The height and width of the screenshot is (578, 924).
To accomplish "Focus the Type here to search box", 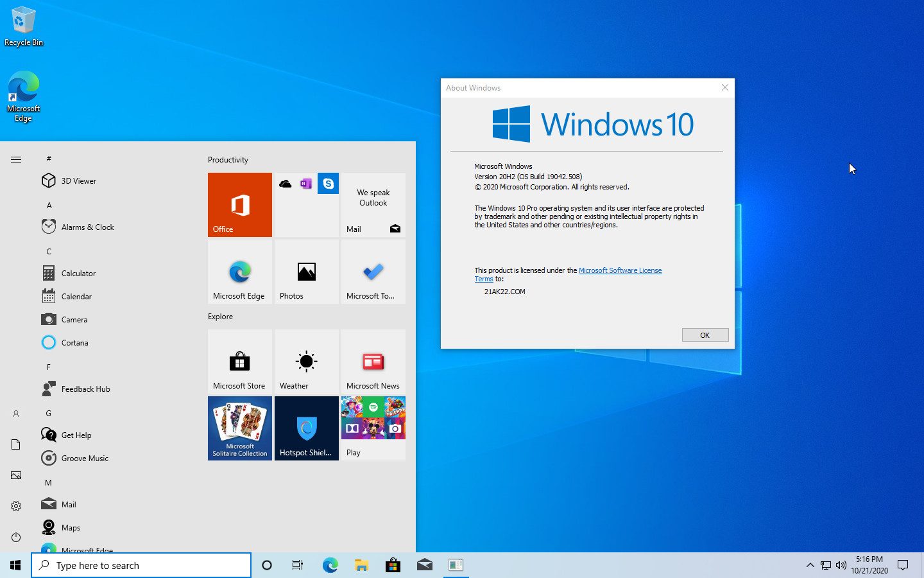I will [141, 565].
